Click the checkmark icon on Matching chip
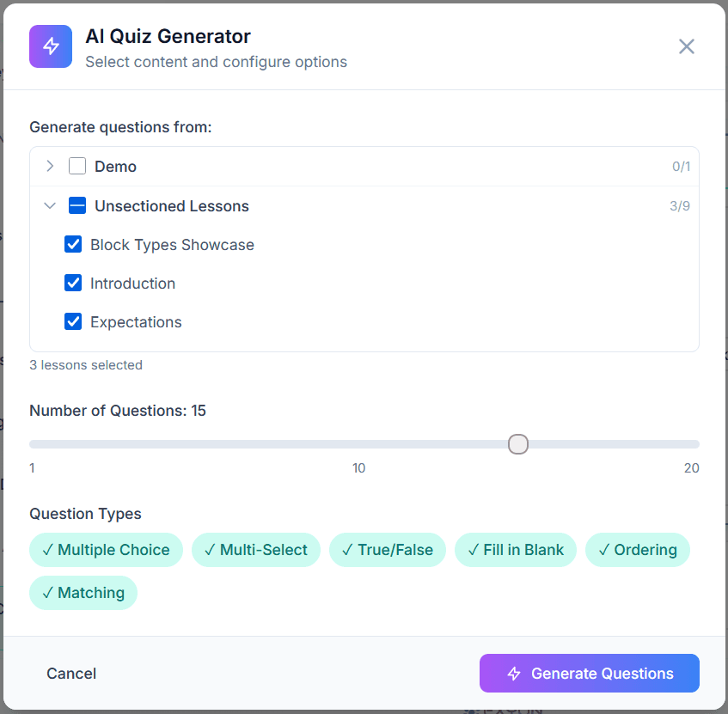728x714 pixels. coord(49,593)
